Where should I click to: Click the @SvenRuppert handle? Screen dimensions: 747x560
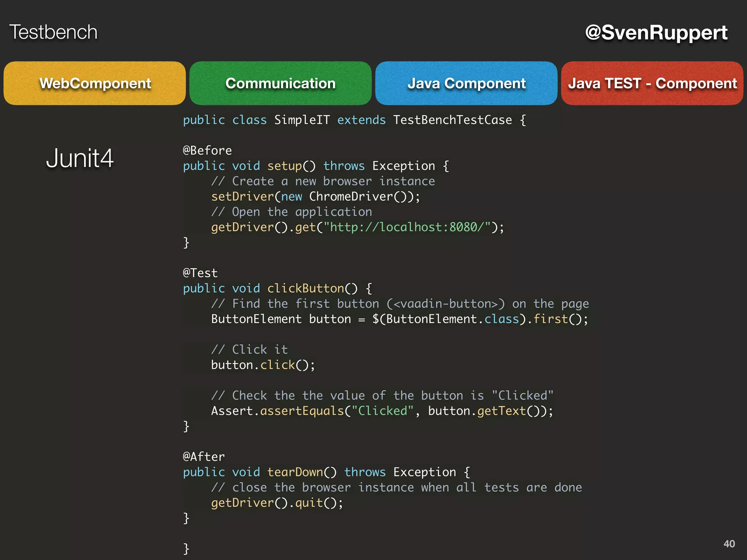[x=656, y=32]
